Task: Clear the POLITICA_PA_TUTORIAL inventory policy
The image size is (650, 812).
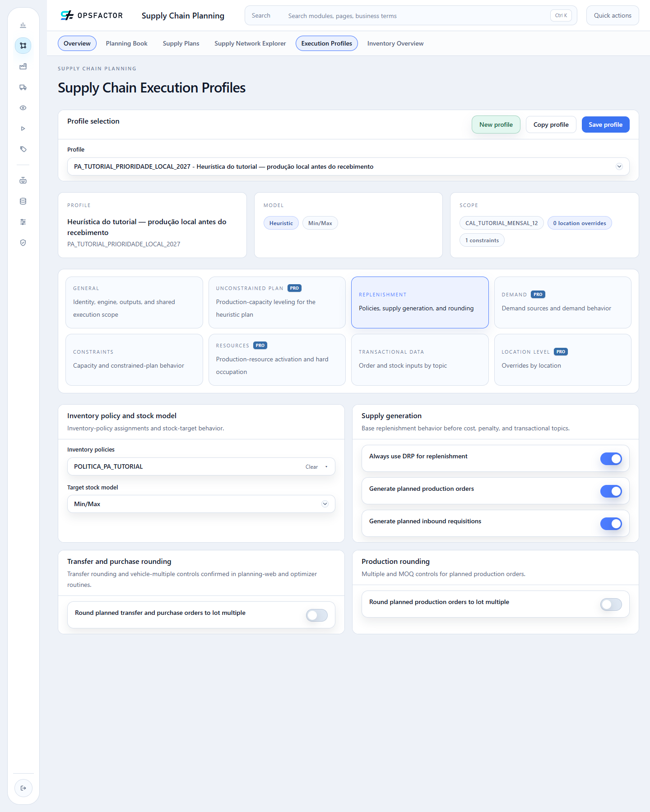Action: click(311, 467)
